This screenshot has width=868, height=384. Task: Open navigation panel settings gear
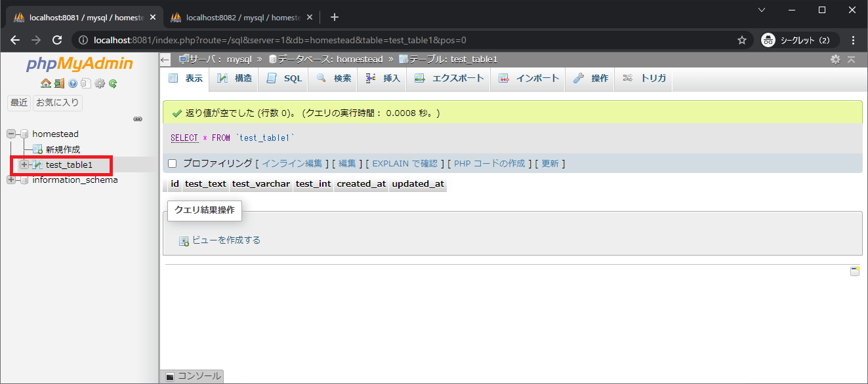(x=100, y=83)
